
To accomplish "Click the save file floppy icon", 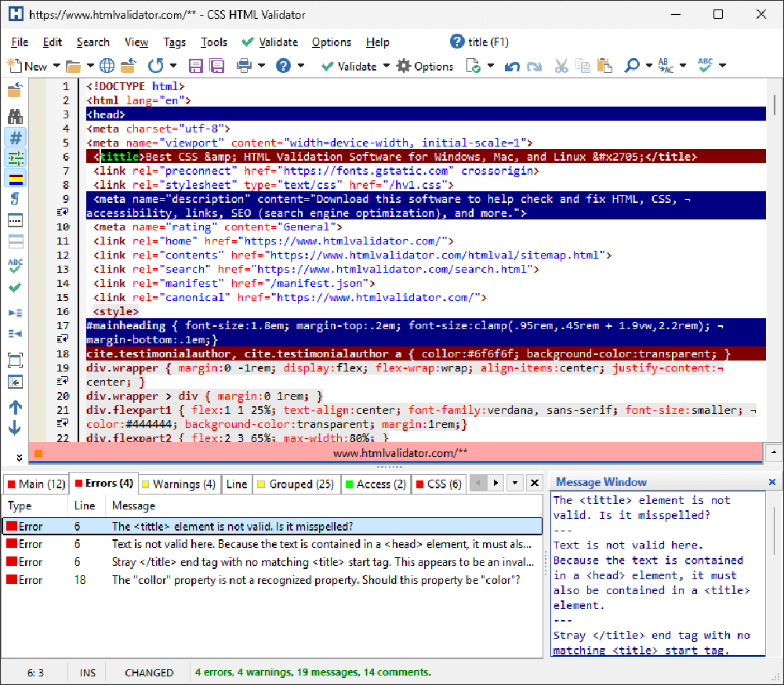I will (195, 66).
